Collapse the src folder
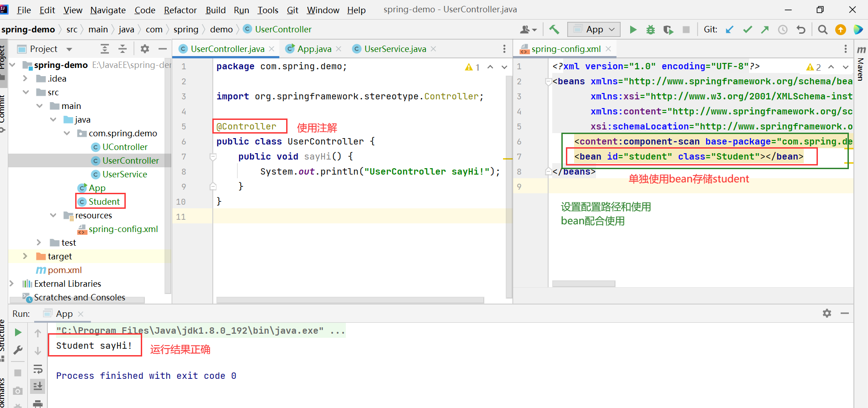The height and width of the screenshot is (408, 868). (26, 92)
